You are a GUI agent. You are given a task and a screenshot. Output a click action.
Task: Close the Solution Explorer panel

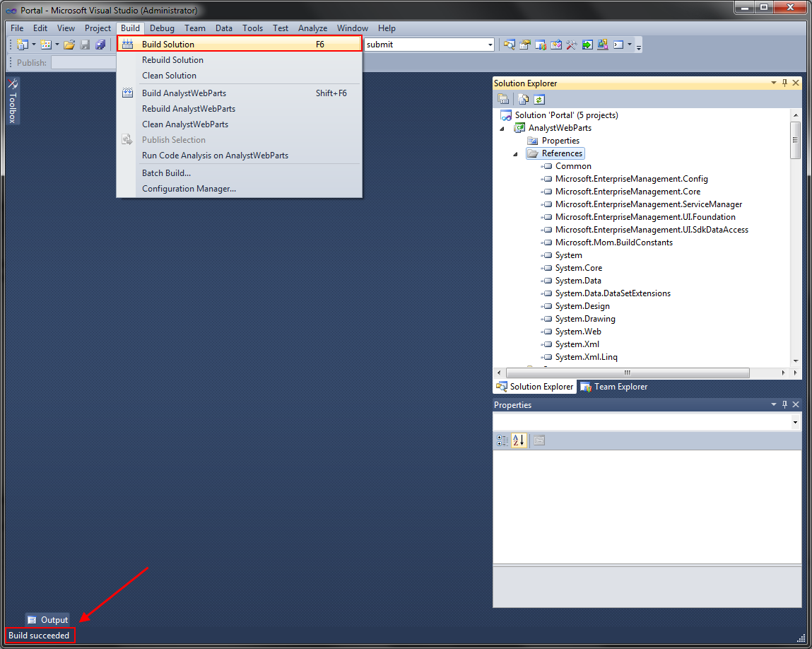pyautogui.click(x=796, y=83)
